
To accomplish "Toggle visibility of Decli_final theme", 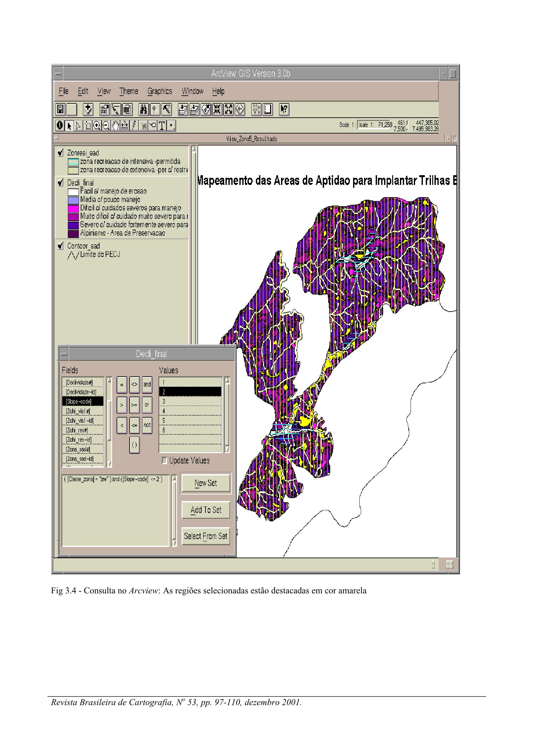I will point(60,182).
